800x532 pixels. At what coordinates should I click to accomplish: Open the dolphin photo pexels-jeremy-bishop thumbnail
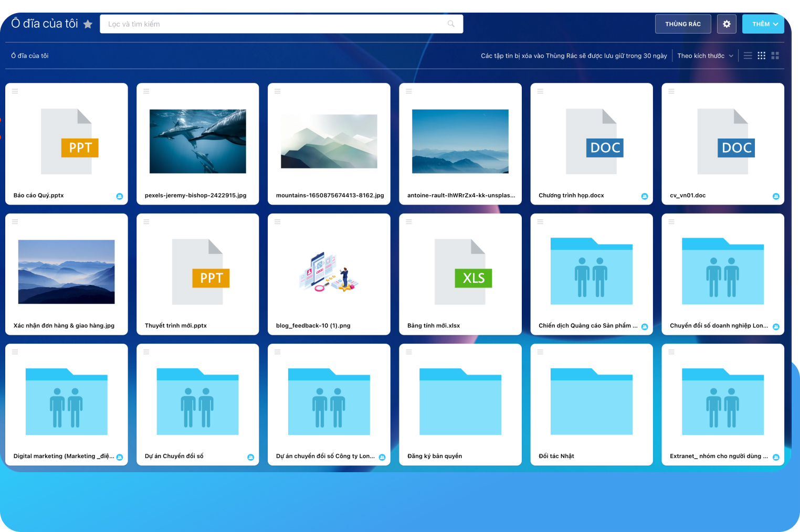(197, 141)
